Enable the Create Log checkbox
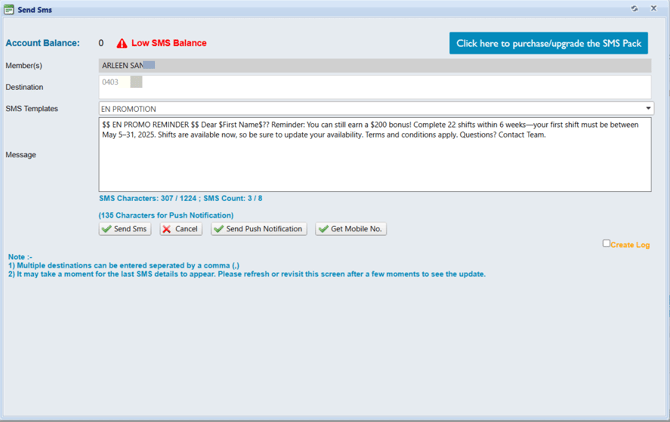The image size is (670, 422). pos(606,243)
